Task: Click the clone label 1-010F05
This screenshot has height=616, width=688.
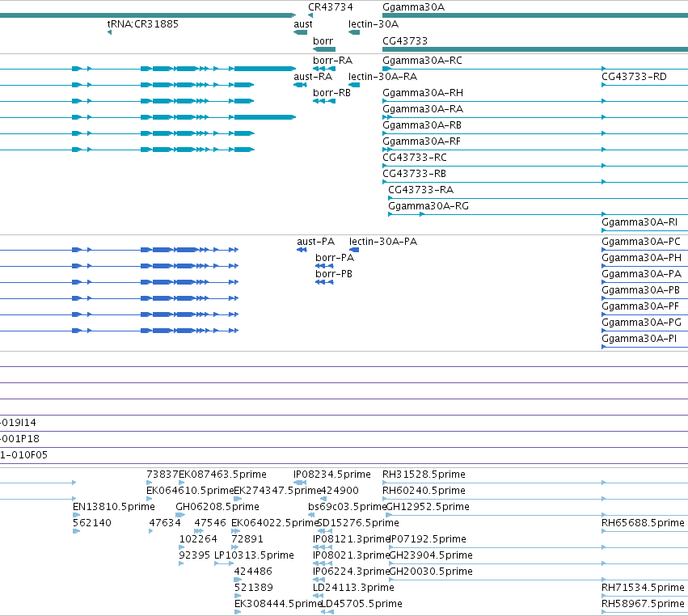Action: pos(23,455)
